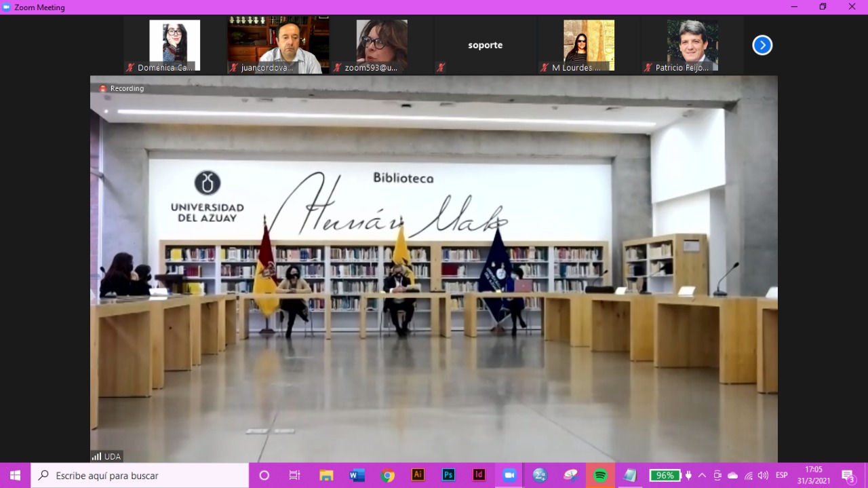Click the Zoom taskbar icon
The width and height of the screenshot is (868, 488).
coord(509,475)
